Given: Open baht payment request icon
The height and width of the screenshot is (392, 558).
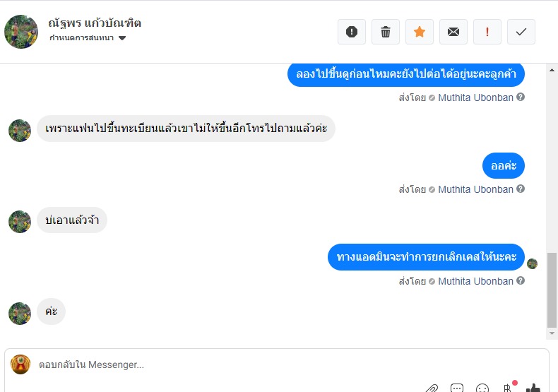Looking at the screenshot, I should 507,388.
